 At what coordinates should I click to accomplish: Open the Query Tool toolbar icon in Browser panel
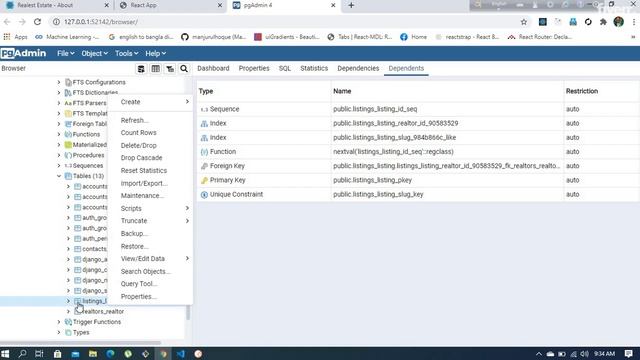tap(141, 69)
